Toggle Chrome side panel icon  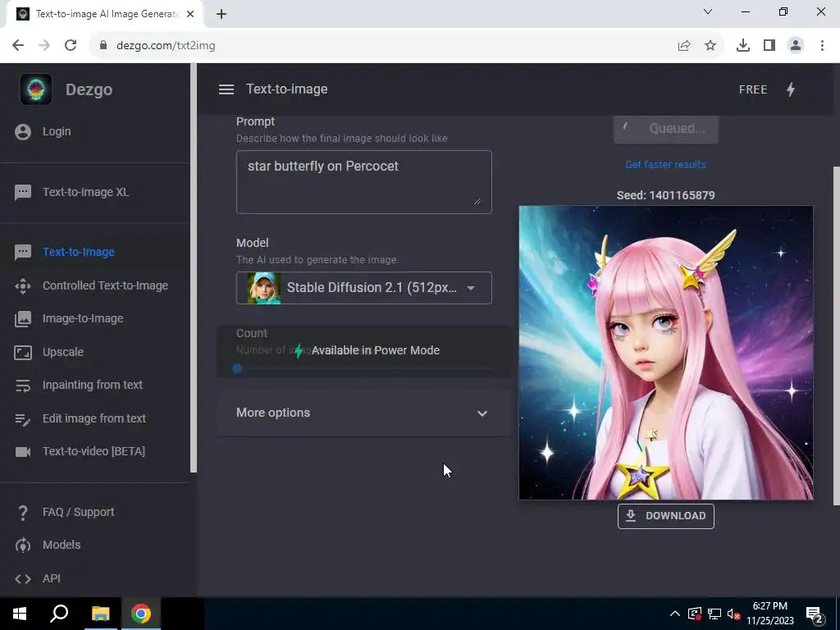tap(769, 46)
